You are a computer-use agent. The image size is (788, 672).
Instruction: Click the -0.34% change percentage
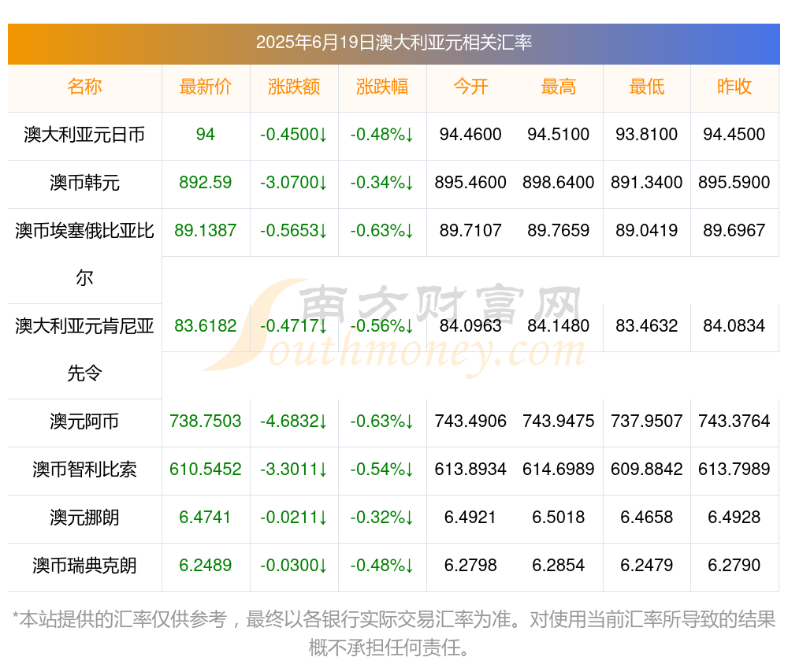382,182
